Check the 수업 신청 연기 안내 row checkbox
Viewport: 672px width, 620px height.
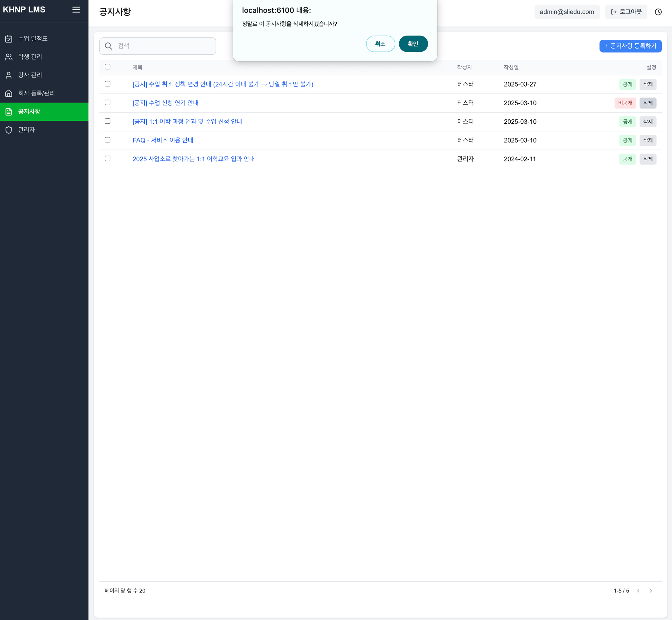pyautogui.click(x=108, y=103)
